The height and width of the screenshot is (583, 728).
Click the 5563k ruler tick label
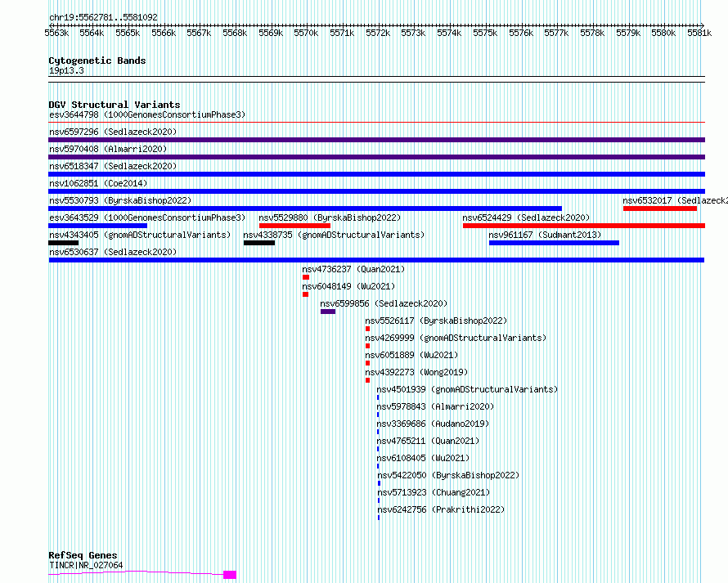tap(56, 33)
